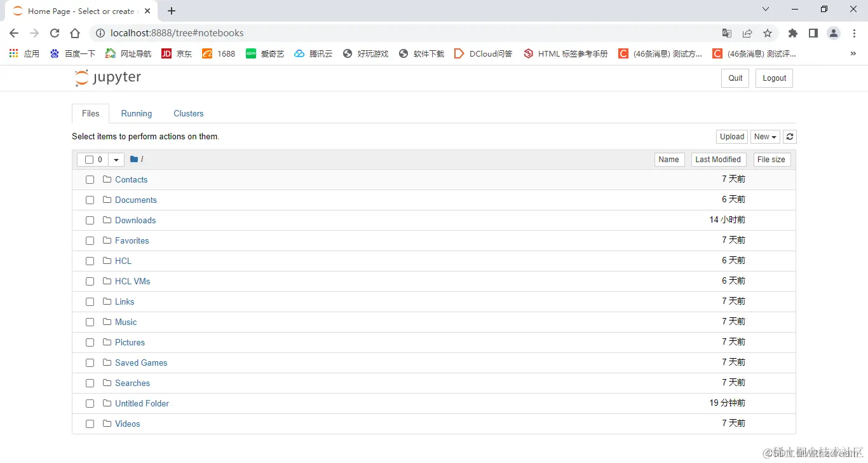Viewport: 868px width, 463px height.
Task: Go forward in browser history
Action: tap(34, 33)
